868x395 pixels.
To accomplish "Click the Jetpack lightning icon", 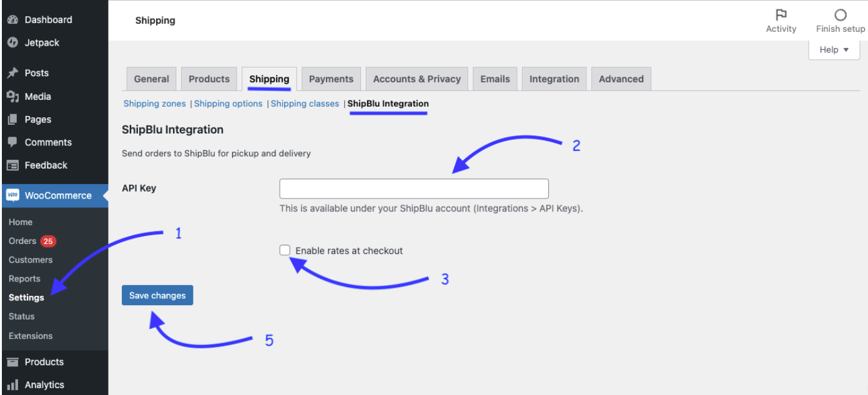I will coord(12,43).
